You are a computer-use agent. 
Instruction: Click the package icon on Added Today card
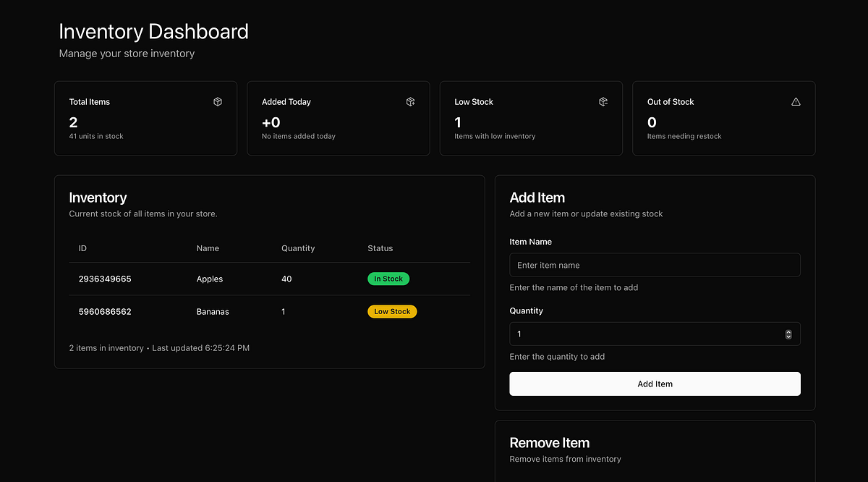[410, 101]
